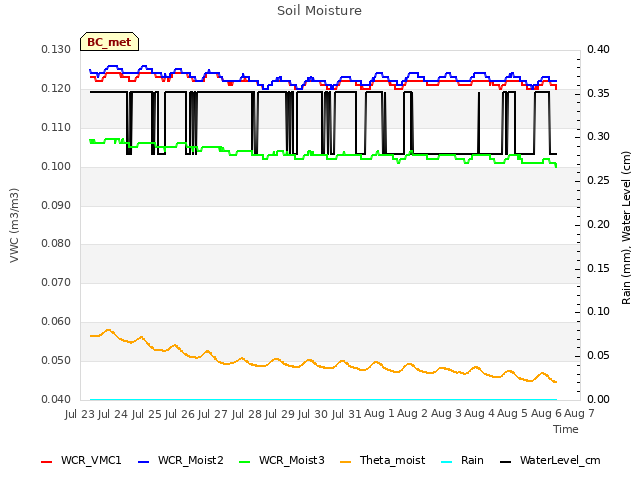Click the Rain (mm), Water Level (cm) axis label
Image resolution: width=640 pixels, height=480 pixels.
(x=626, y=228)
